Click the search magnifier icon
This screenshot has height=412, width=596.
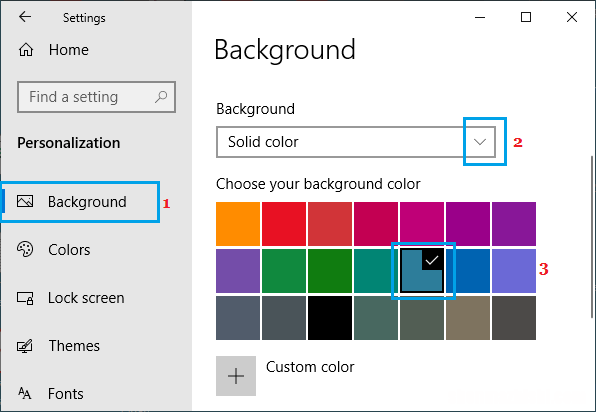pyautogui.click(x=161, y=97)
